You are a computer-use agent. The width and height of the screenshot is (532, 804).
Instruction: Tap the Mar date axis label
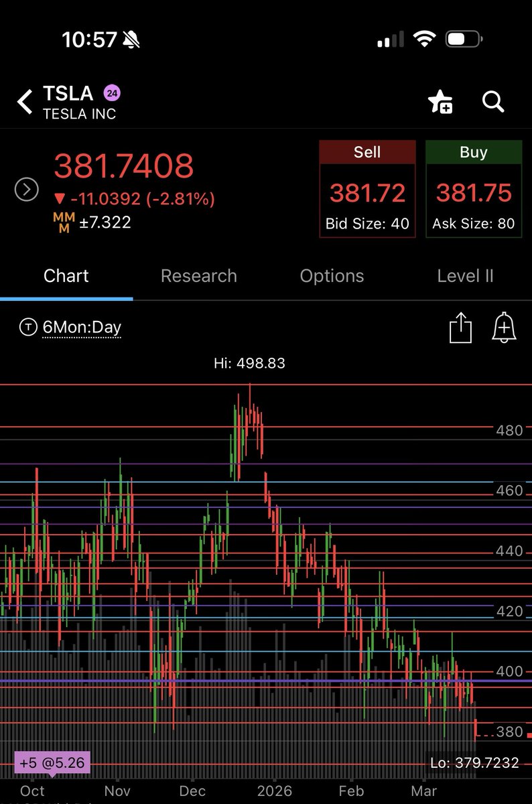tap(423, 791)
